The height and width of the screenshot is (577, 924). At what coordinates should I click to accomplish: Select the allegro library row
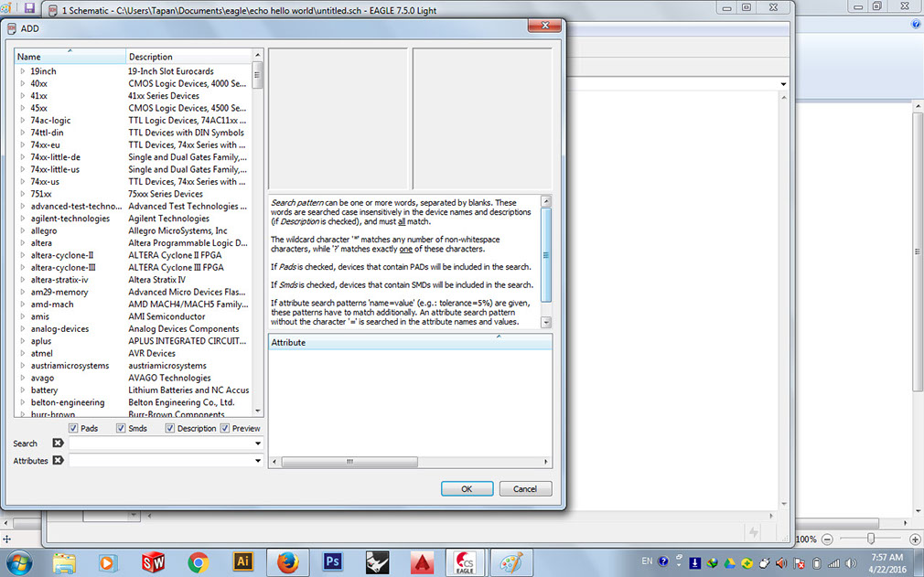pos(134,230)
